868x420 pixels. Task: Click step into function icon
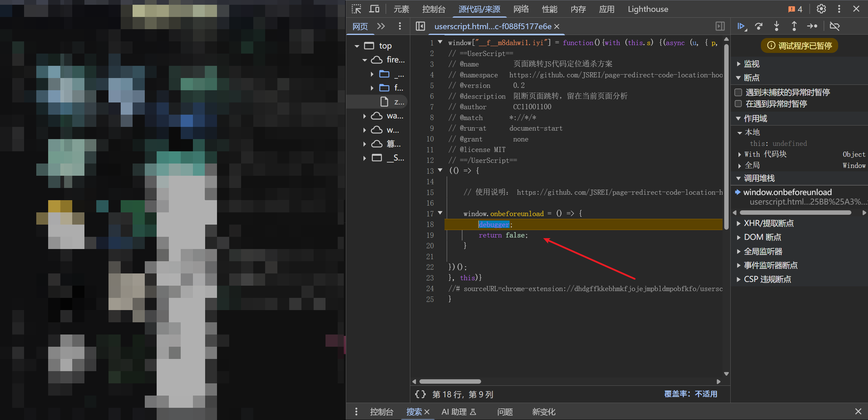(776, 26)
